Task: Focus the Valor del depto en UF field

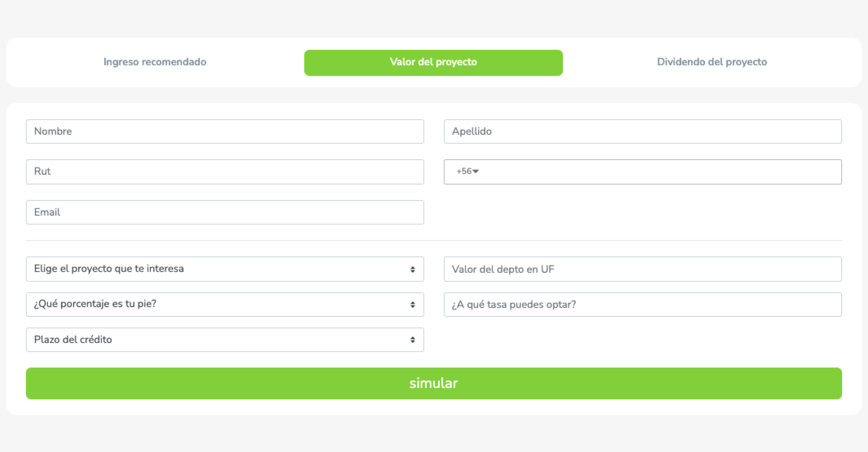Action: (x=642, y=269)
